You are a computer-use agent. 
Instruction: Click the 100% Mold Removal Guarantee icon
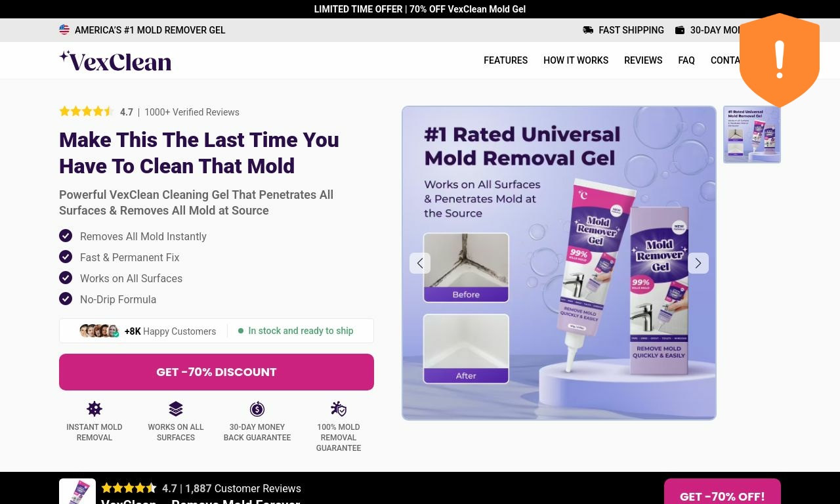pos(339,409)
